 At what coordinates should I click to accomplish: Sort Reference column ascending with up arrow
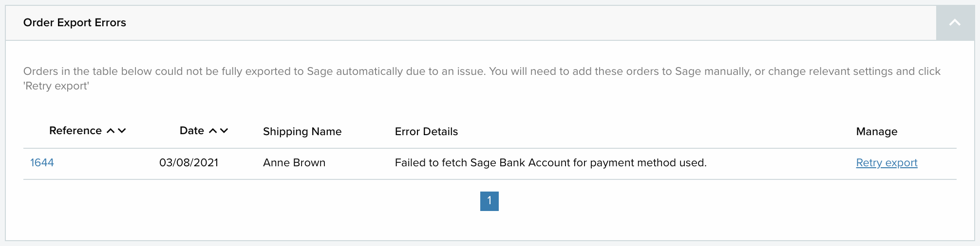[x=111, y=131]
